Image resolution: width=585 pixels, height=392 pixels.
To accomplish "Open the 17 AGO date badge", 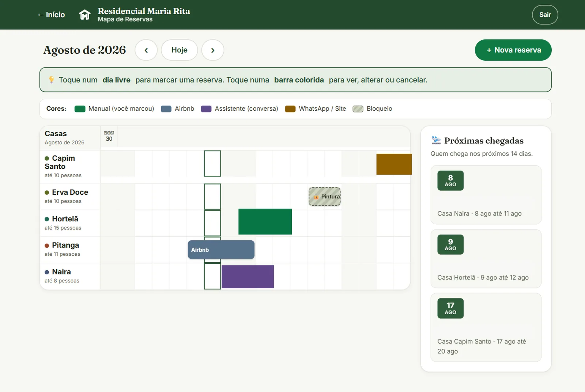I will click(x=450, y=308).
